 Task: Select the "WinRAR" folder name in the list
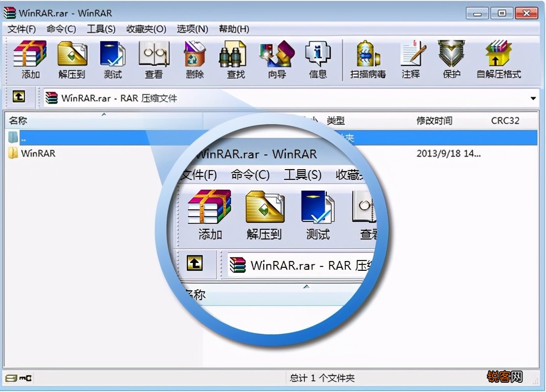[x=38, y=153]
